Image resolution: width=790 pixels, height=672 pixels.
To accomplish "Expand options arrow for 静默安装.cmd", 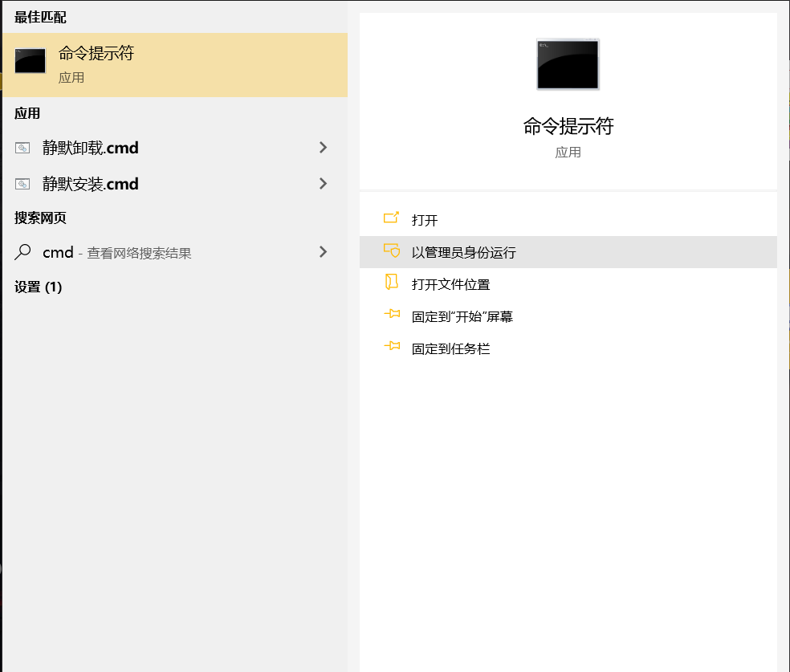I will tap(324, 184).
